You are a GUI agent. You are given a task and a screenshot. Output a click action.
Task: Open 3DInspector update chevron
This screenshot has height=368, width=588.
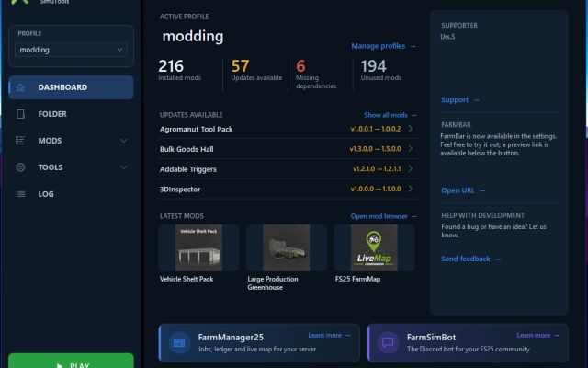coord(411,189)
